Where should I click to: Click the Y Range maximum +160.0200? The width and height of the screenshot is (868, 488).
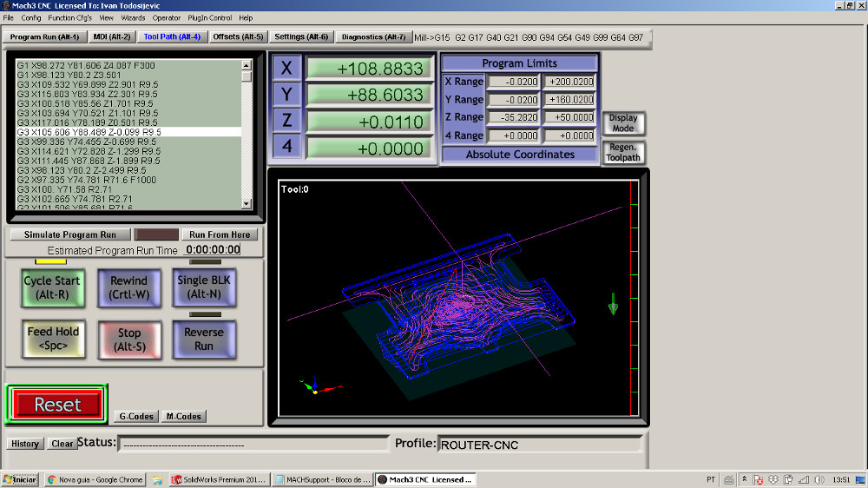tap(569, 100)
